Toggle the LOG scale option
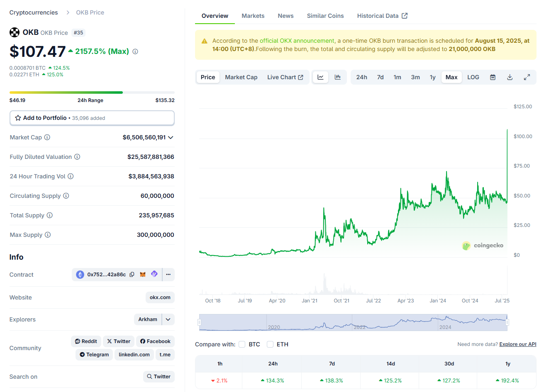Screen dimensions: 544x392 [473, 77]
